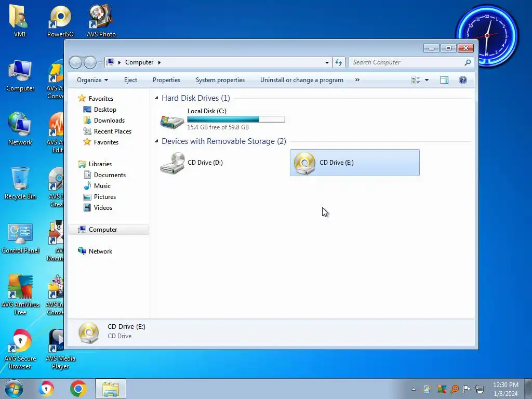Screen dimensions: 532x399
Task: Click the clock desktop gadget
Action: click(487, 36)
